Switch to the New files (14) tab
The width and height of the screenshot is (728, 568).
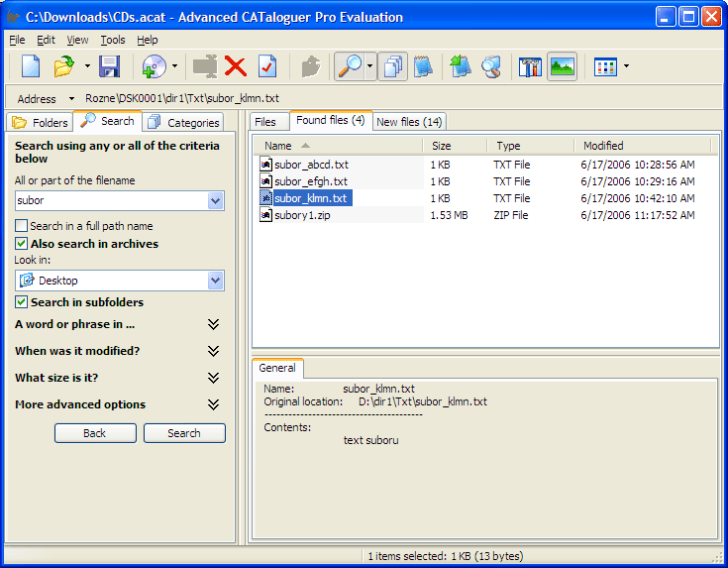tap(409, 122)
